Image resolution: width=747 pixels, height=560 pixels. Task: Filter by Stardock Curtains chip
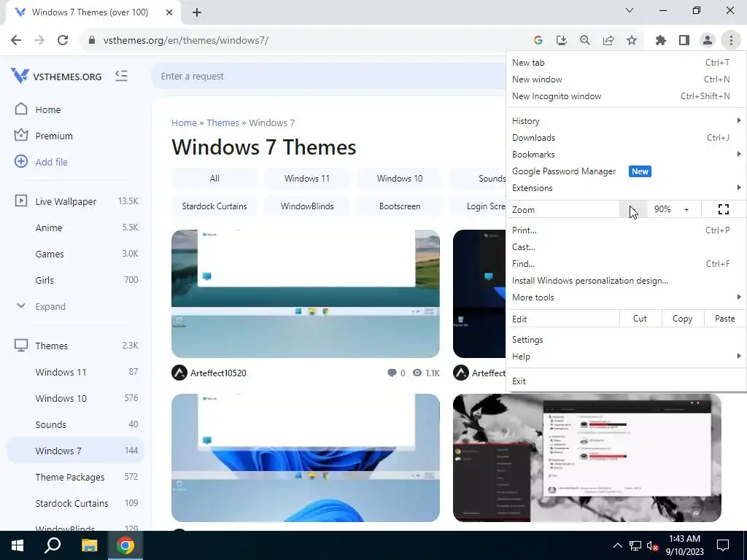point(214,206)
